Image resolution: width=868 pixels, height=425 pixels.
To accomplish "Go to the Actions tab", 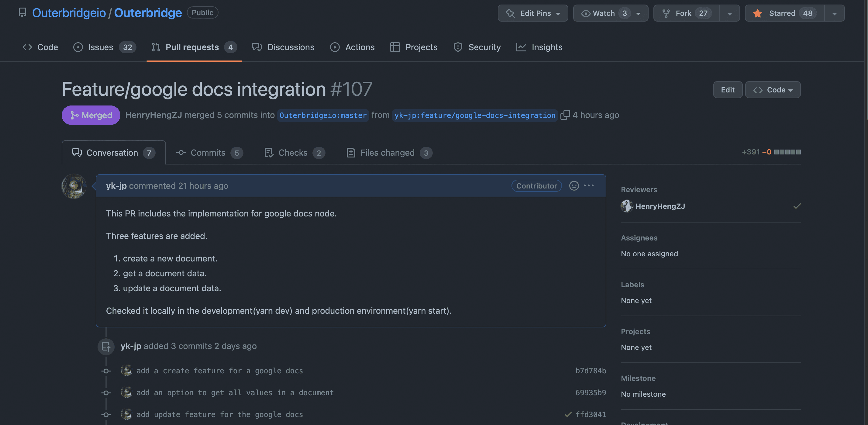I will [x=352, y=47].
